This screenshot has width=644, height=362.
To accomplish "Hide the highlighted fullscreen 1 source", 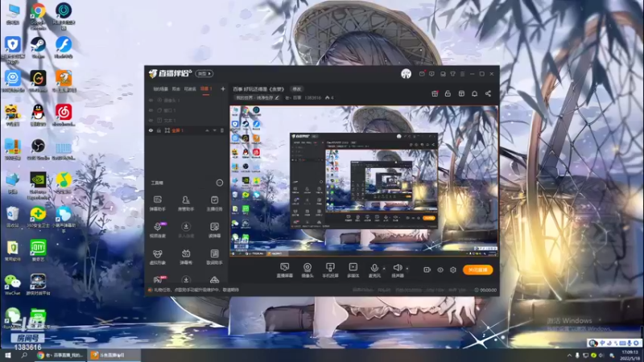I will pos(151,130).
